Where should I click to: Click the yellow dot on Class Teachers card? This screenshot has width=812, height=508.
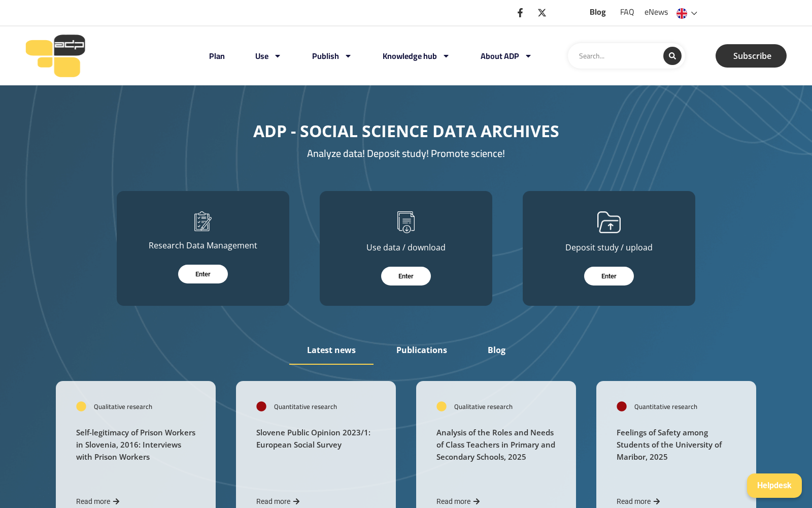[442, 406]
